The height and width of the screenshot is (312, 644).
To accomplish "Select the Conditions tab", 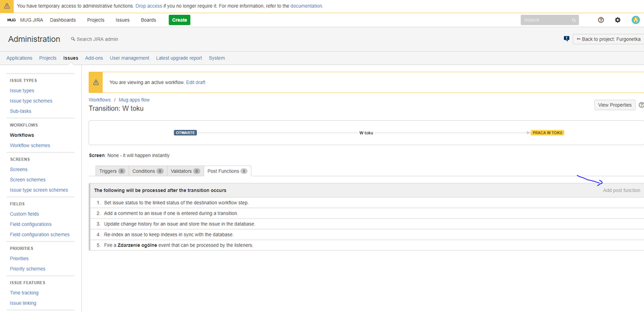I will click(148, 171).
